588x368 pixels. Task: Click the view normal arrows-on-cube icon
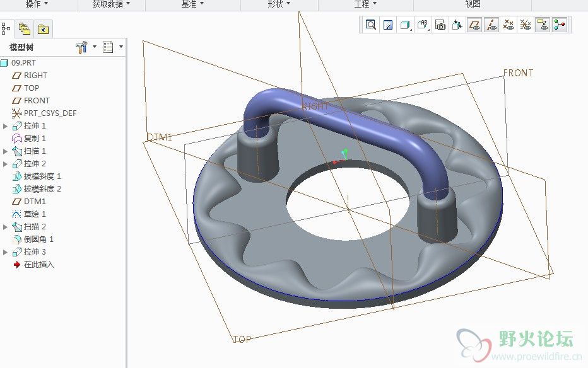coord(457,25)
